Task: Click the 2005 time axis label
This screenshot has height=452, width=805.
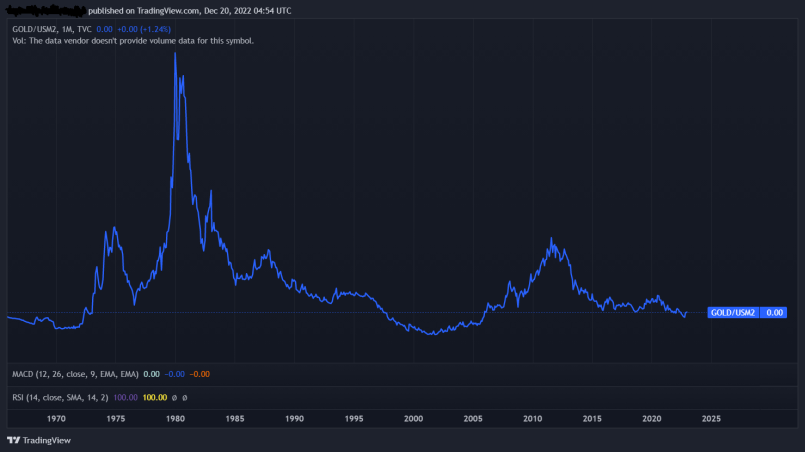Action: [473, 419]
